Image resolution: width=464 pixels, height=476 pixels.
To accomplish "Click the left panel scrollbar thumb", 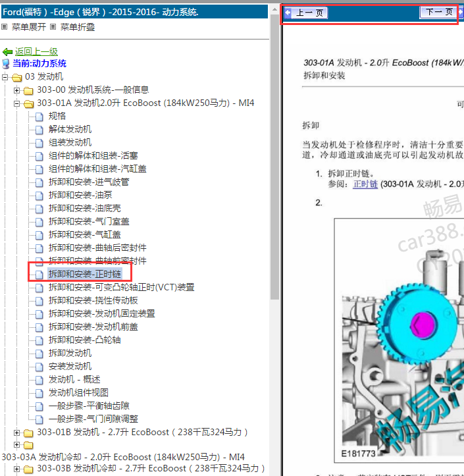I will point(274,158).
